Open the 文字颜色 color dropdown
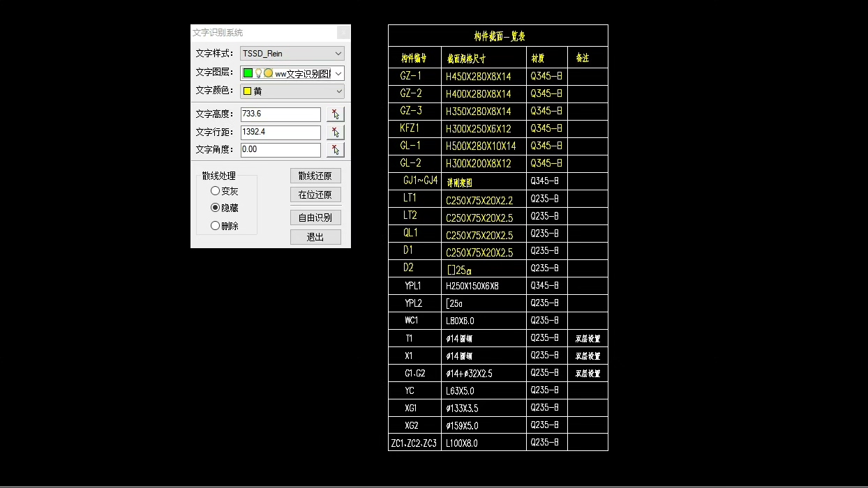Image resolution: width=868 pixels, height=488 pixels. 292,91
